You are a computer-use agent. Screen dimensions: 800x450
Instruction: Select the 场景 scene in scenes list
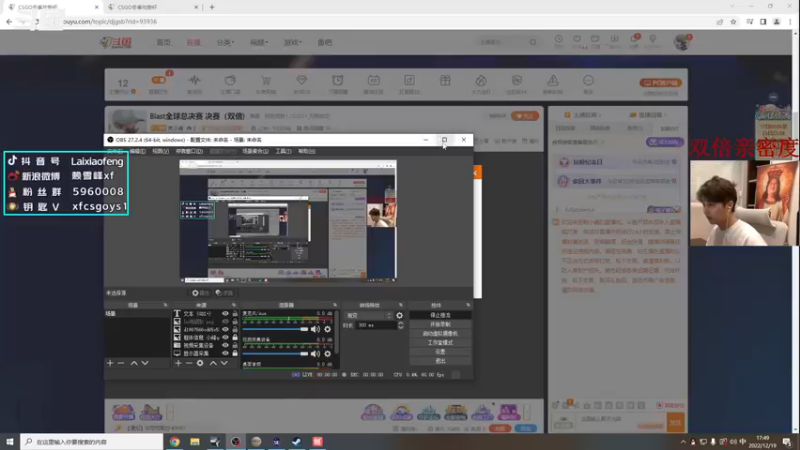[x=137, y=314]
